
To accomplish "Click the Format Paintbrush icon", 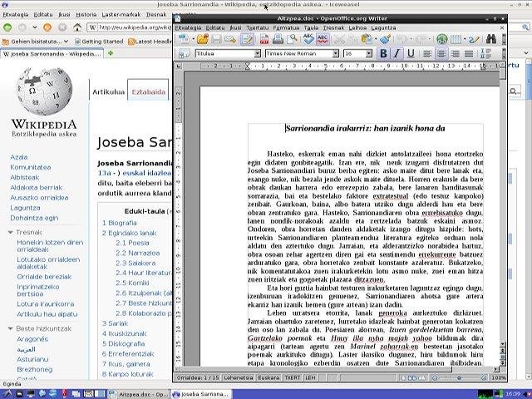I will [385, 39].
